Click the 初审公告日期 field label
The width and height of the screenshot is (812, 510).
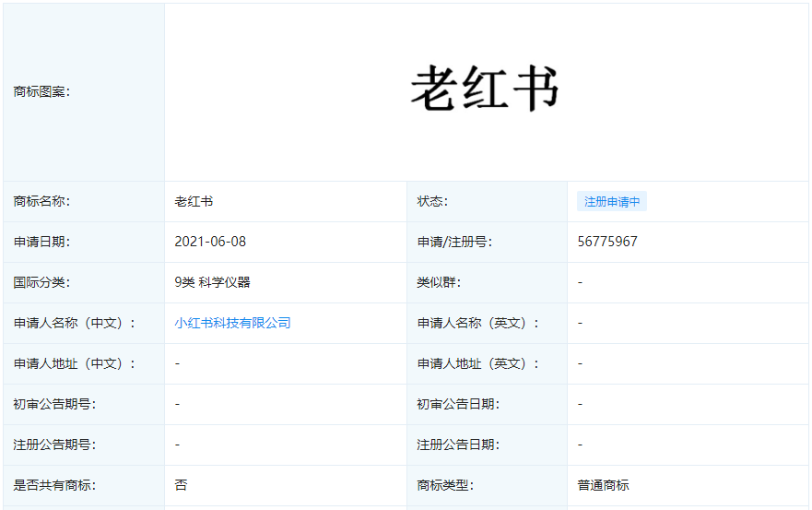point(459,404)
